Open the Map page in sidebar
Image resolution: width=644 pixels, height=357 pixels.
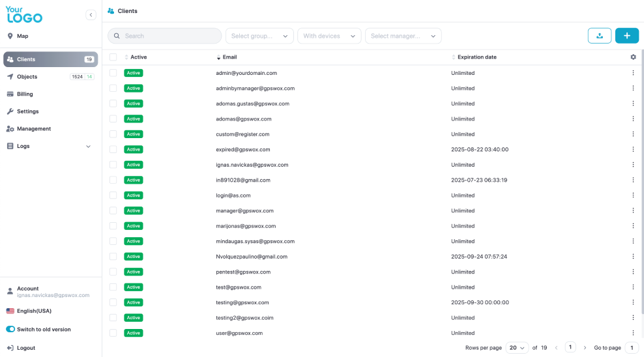click(23, 36)
